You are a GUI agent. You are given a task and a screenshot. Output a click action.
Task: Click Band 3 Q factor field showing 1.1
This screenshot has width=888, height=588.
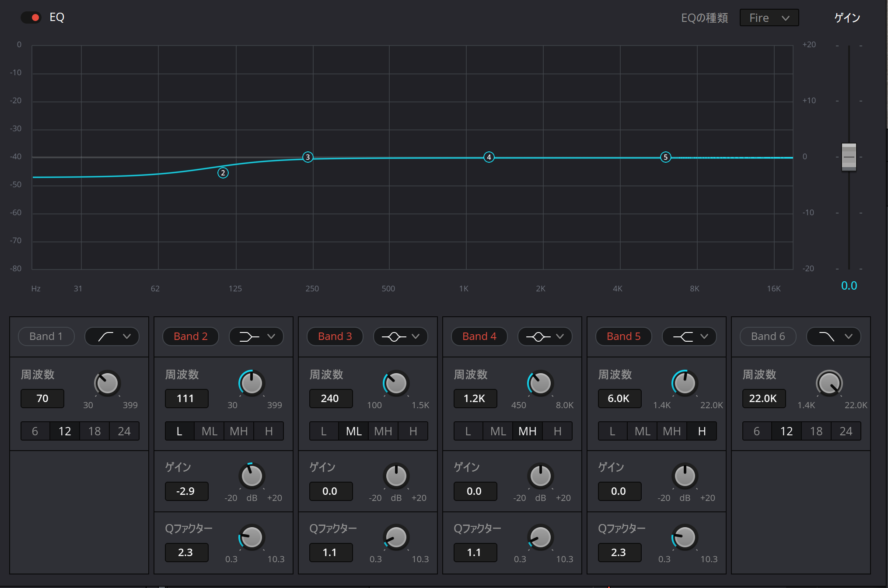tap(331, 553)
